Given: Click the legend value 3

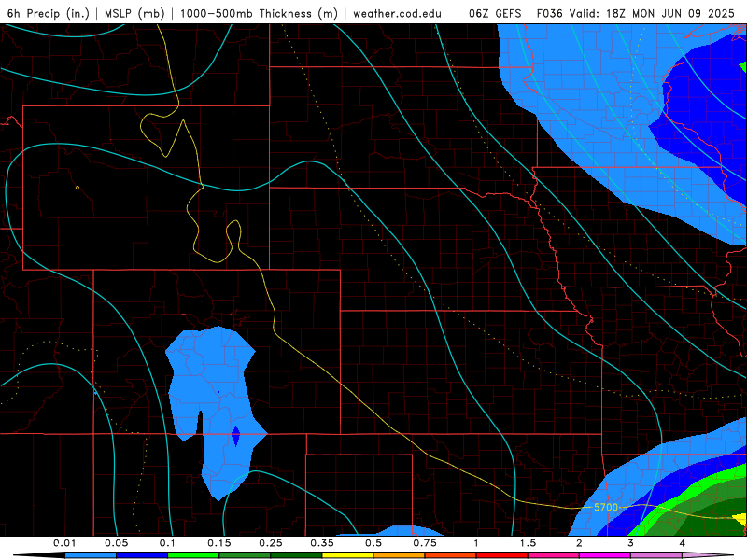Looking at the screenshot, I should (631, 543).
